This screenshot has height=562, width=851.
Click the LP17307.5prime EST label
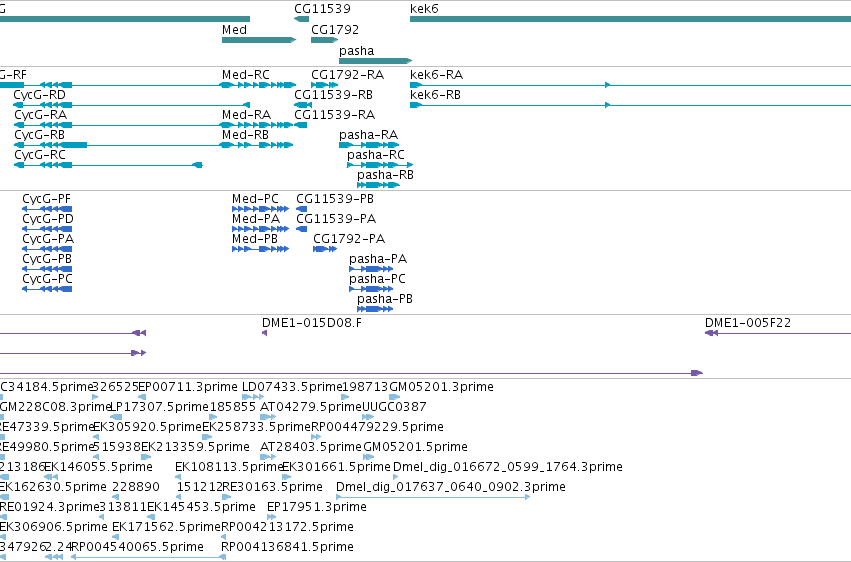tap(160, 407)
